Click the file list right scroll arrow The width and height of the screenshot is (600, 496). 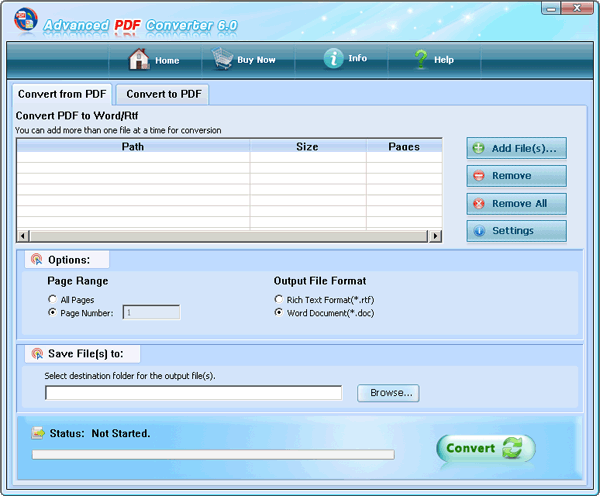(x=435, y=236)
